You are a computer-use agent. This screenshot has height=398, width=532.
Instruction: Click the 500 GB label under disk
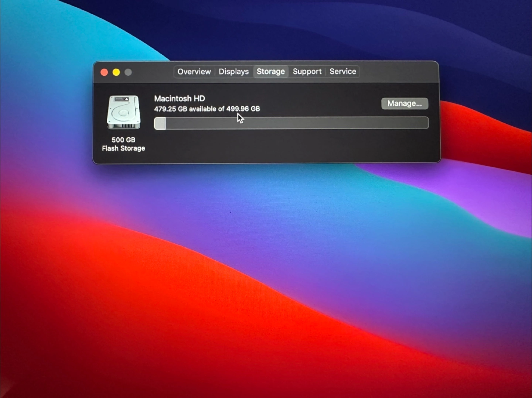123,140
